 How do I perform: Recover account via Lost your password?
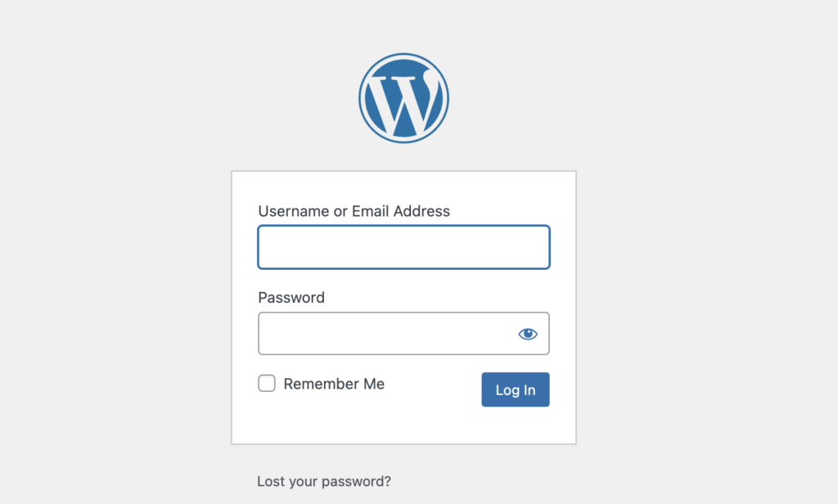(324, 481)
